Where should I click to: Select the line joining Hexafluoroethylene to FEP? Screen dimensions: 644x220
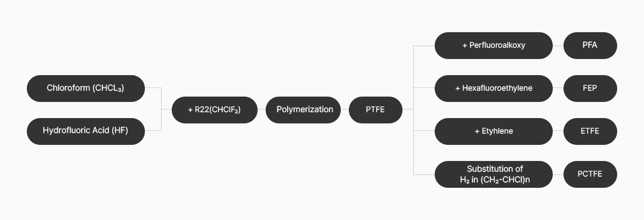558,89
